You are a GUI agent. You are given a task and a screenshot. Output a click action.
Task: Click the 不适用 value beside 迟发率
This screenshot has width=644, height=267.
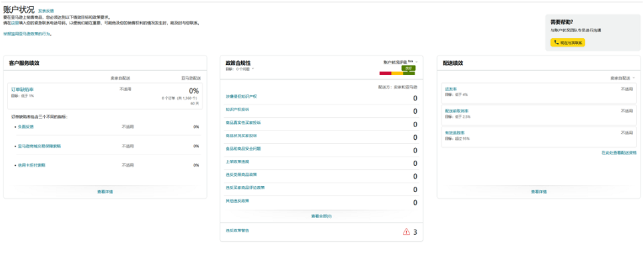click(x=627, y=89)
